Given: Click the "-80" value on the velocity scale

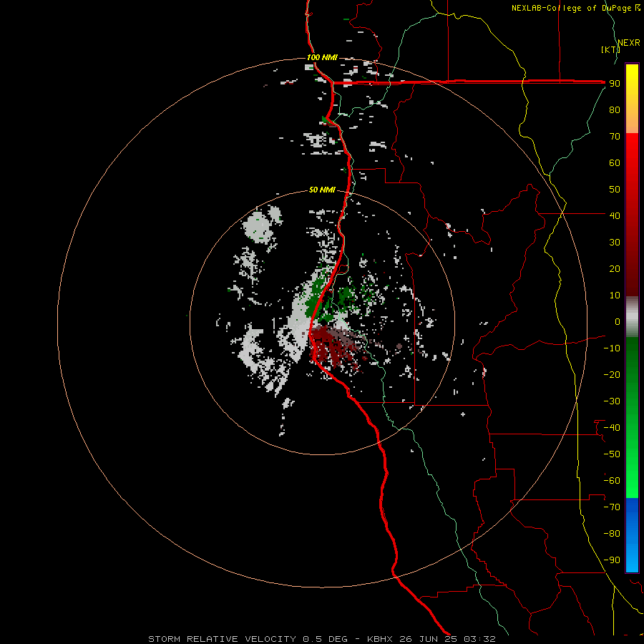Looking at the screenshot, I should pos(612,534).
